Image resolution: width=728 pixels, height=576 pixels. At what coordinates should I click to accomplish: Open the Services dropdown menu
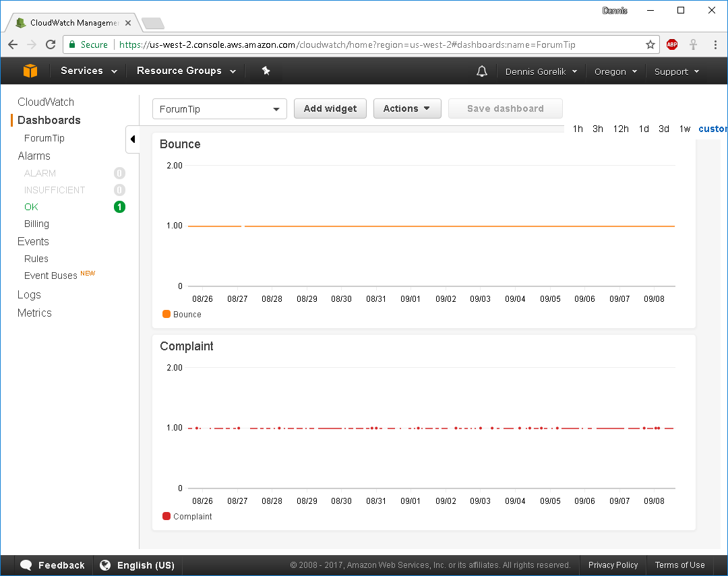tap(88, 71)
